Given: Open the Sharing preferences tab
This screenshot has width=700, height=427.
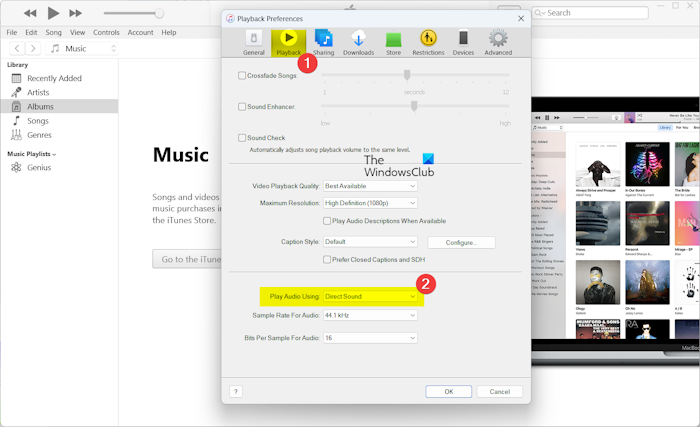Looking at the screenshot, I should [323, 43].
